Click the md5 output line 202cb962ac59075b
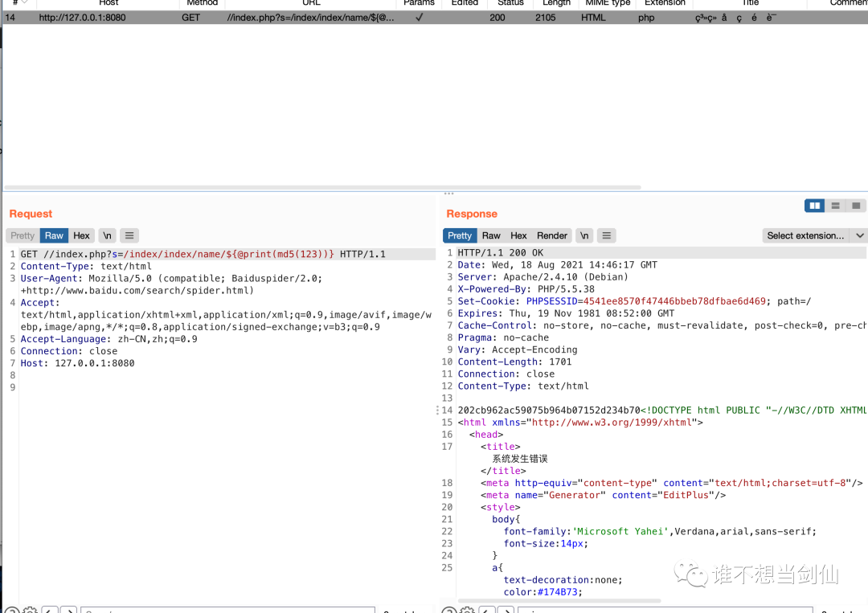868x613 pixels. (x=549, y=411)
